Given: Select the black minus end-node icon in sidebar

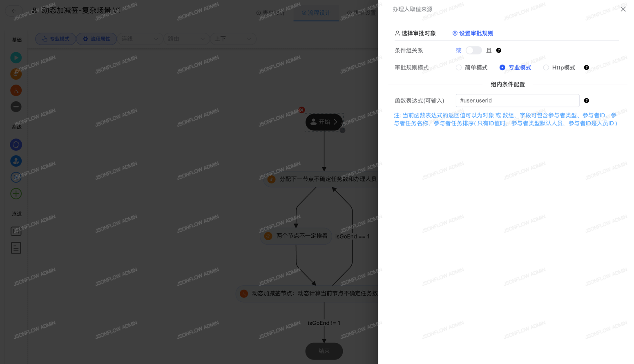Looking at the screenshot, I should pyautogui.click(x=16, y=107).
